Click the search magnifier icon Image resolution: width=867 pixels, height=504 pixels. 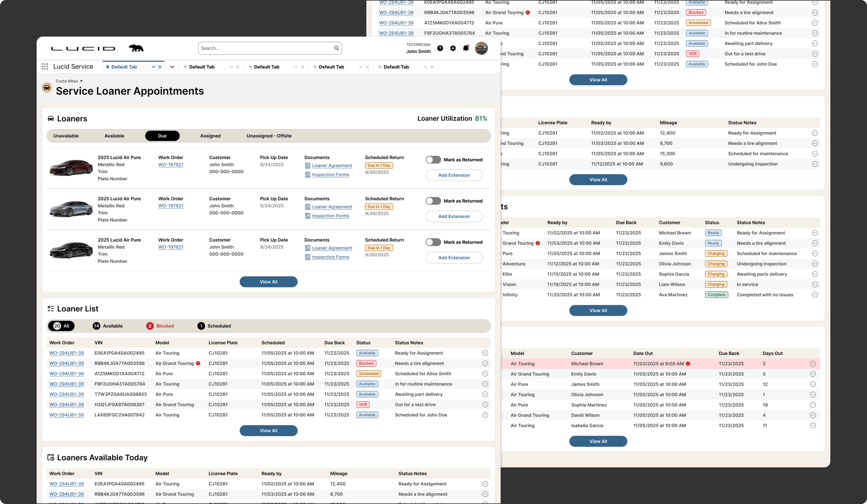tap(336, 48)
